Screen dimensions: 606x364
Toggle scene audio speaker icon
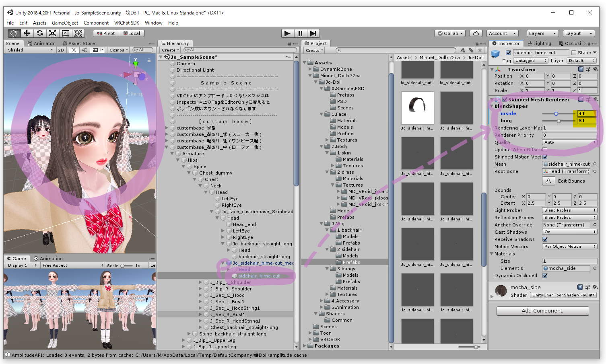(x=84, y=50)
